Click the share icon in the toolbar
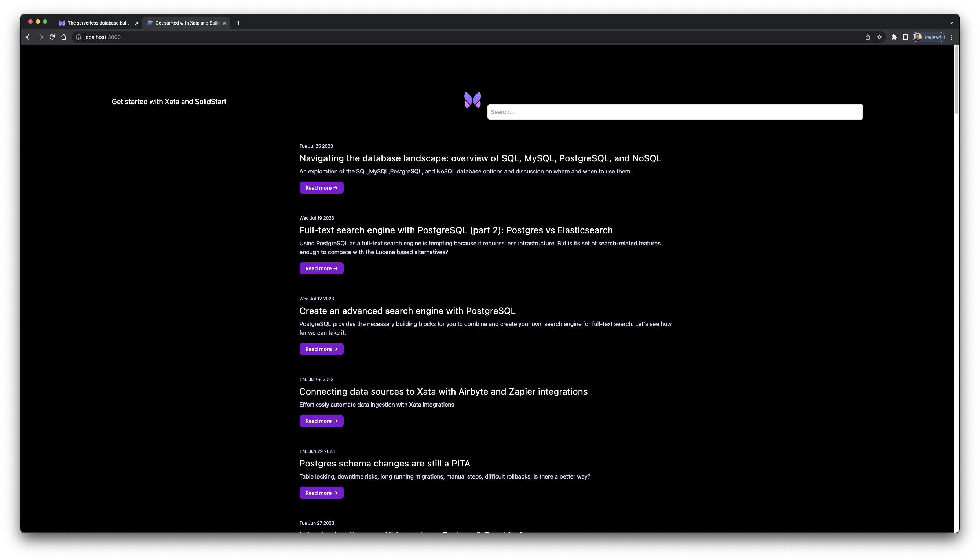The height and width of the screenshot is (560, 980). [867, 37]
